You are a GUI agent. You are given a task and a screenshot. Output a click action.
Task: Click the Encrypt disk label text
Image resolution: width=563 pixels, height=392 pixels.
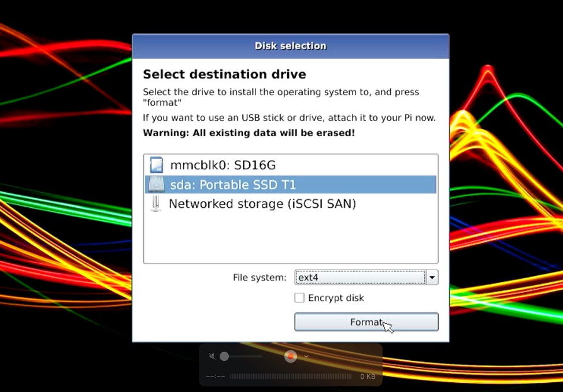[x=336, y=298]
